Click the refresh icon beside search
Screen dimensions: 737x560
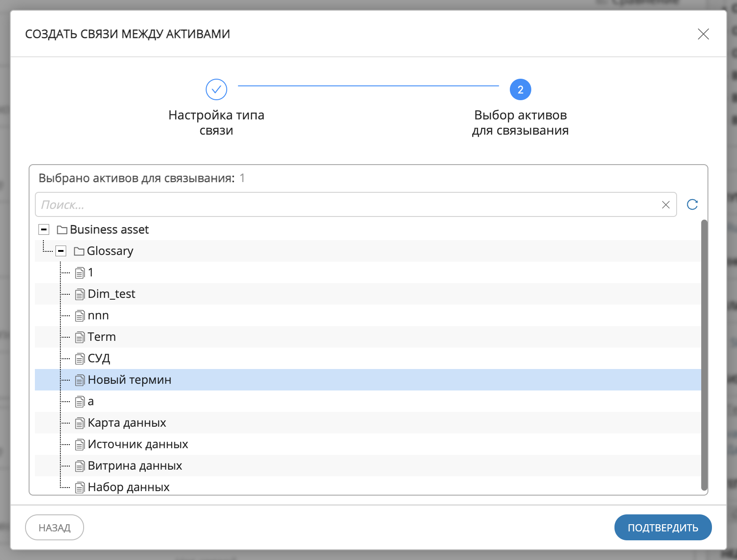pyautogui.click(x=692, y=204)
